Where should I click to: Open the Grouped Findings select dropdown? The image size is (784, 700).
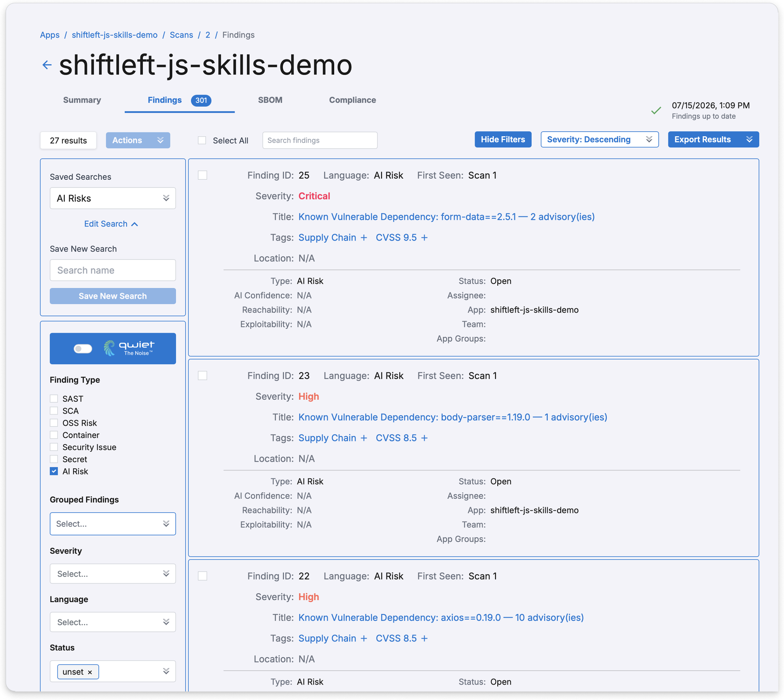tap(113, 524)
